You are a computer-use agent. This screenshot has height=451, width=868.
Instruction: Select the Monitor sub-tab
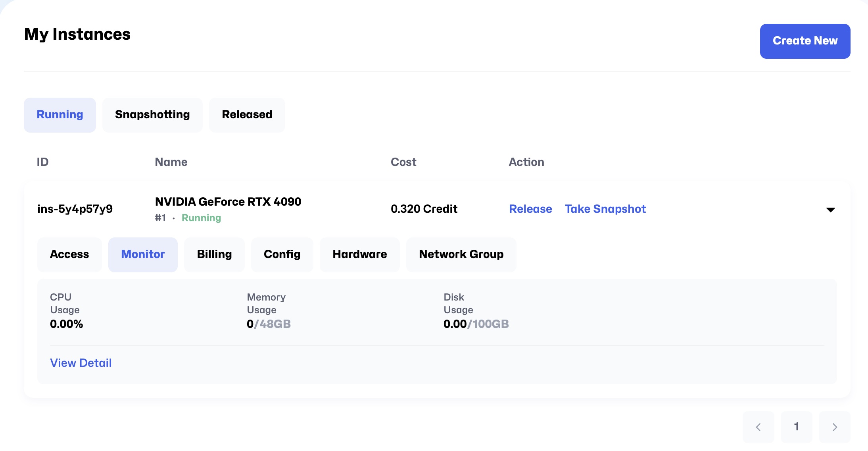pos(143,254)
